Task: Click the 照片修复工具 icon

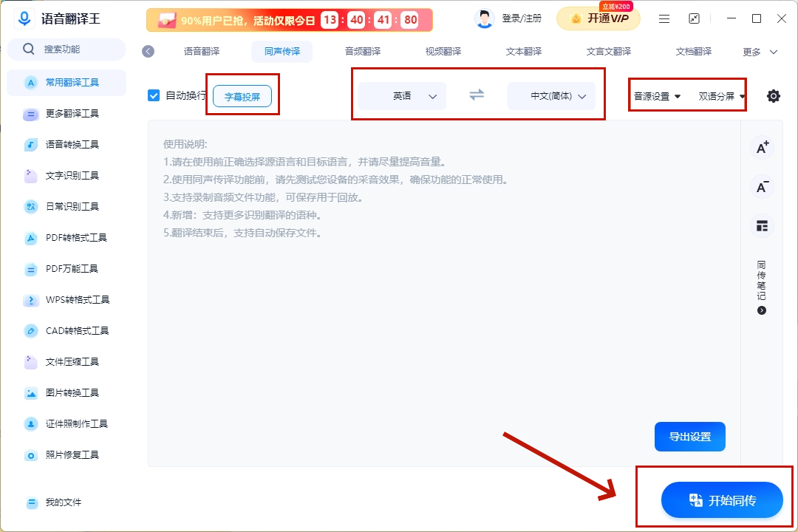Action: click(x=31, y=455)
